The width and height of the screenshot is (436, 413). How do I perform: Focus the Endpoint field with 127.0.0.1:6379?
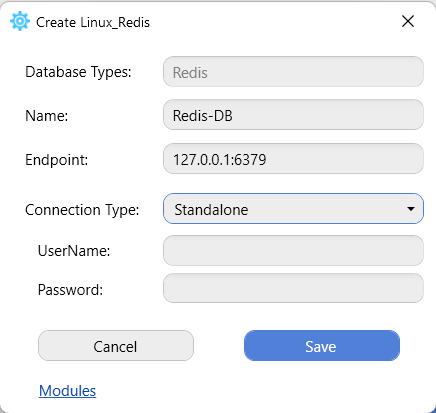[293, 159]
